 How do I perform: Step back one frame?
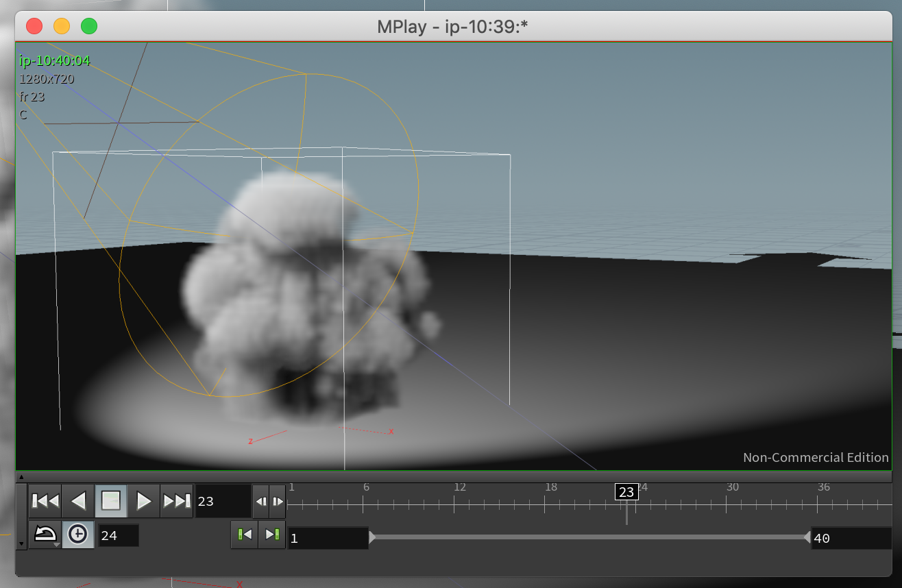(261, 502)
